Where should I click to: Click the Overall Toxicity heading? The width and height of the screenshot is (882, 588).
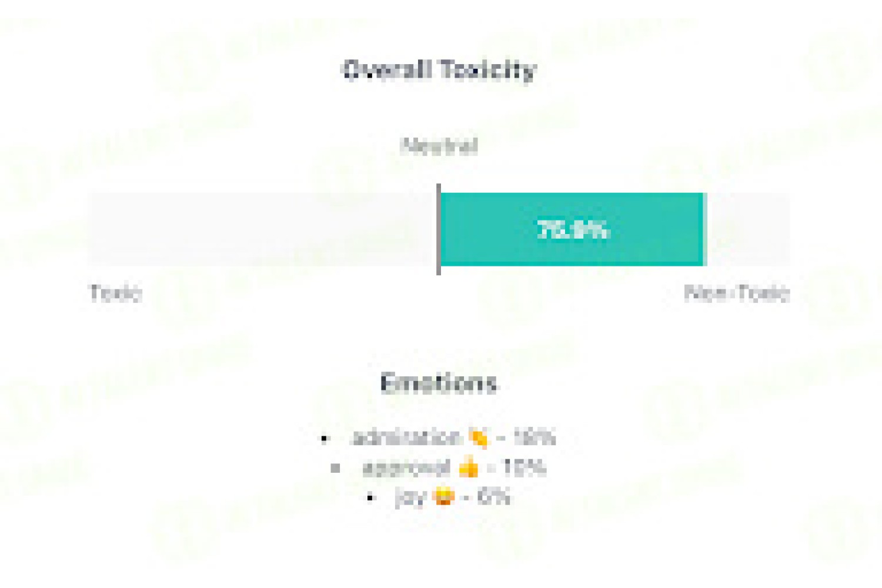point(439,70)
